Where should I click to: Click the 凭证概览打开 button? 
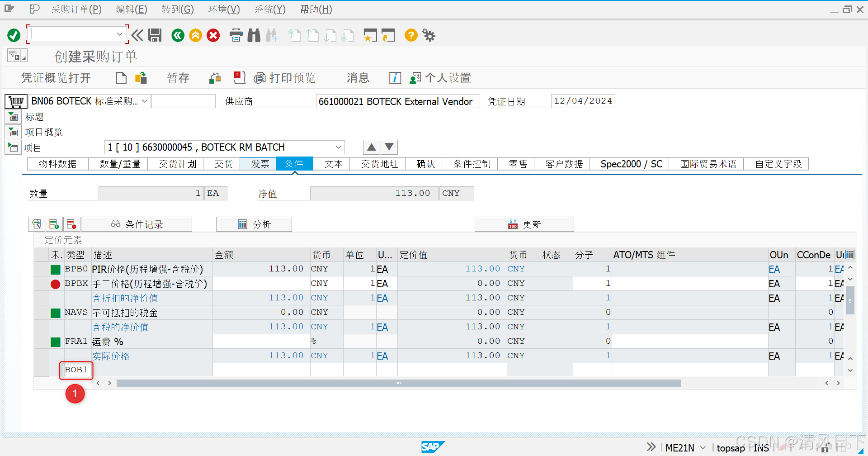point(56,78)
